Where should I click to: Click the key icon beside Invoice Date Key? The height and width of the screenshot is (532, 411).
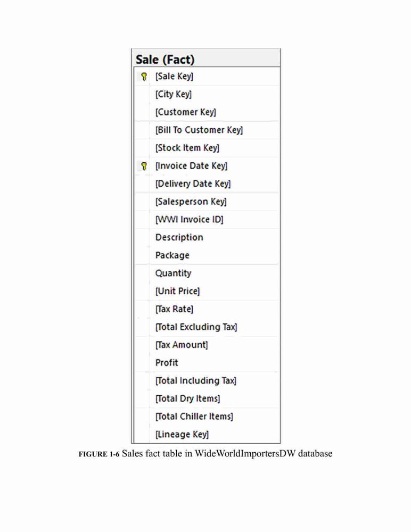click(x=144, y=166)
